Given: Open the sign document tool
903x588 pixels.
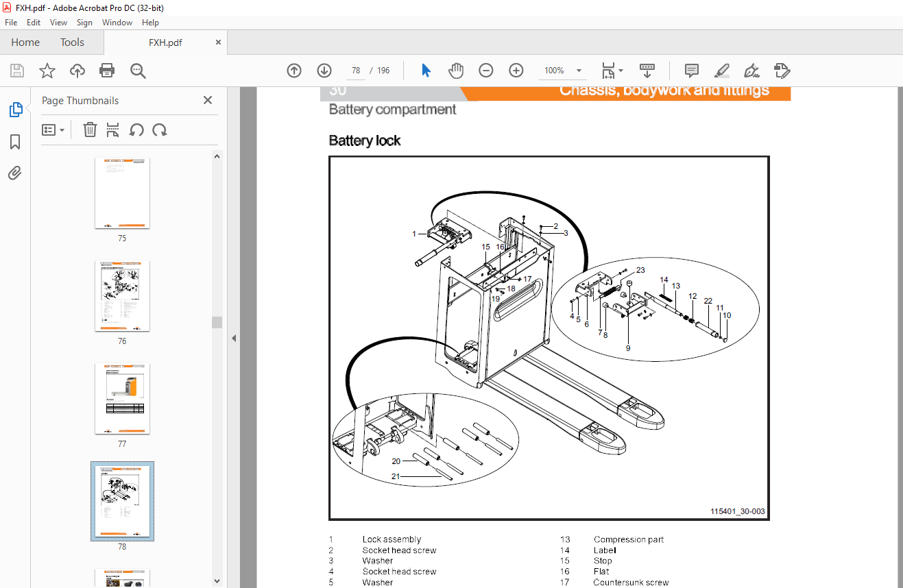Looking at the screenshot, I should pyautogui.click(x=752, y=71).
